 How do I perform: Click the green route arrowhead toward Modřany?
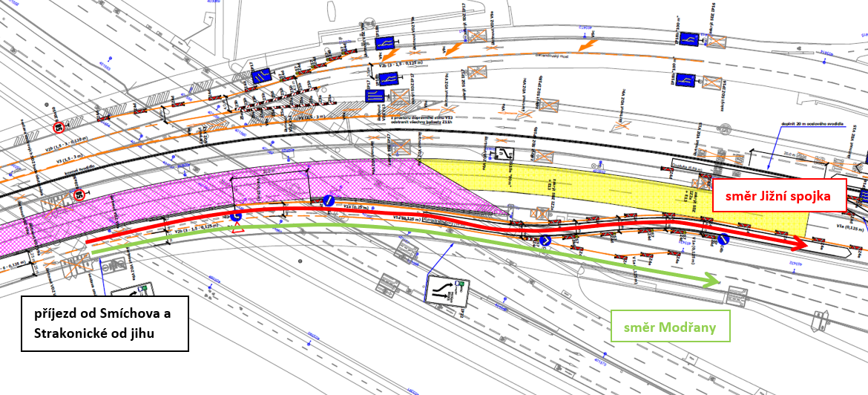click(711, 281)
